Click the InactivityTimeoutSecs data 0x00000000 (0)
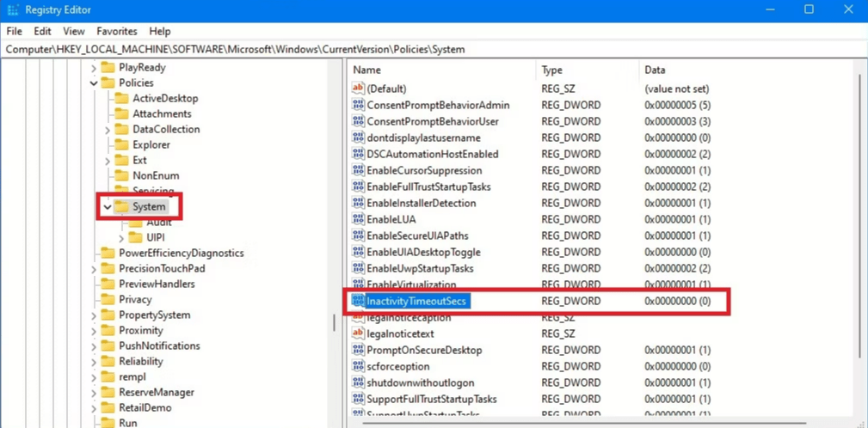This screenshot has width=868, height=428. coord(678,302)
